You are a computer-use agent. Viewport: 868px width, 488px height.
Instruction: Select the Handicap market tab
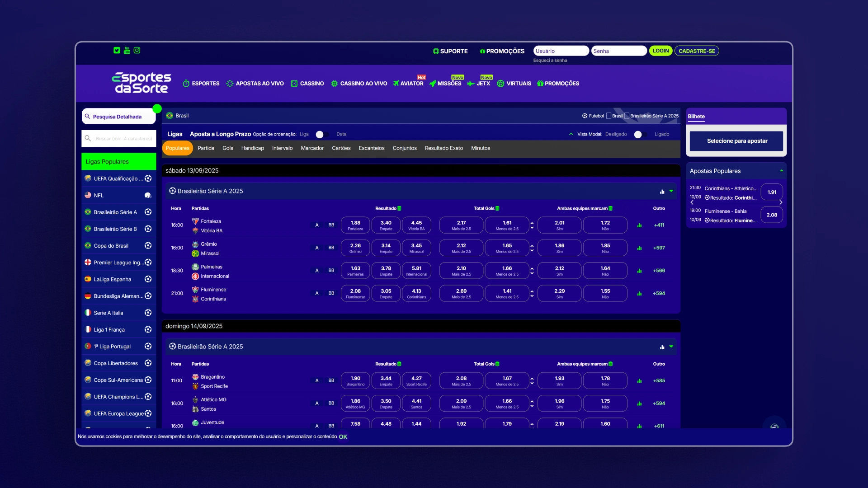[x=252, y=148]
